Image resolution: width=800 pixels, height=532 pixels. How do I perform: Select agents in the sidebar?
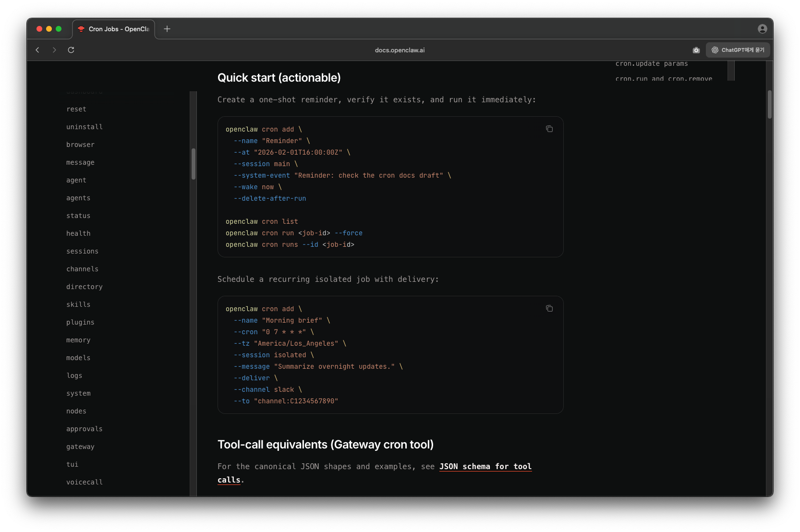click(78, 198)
